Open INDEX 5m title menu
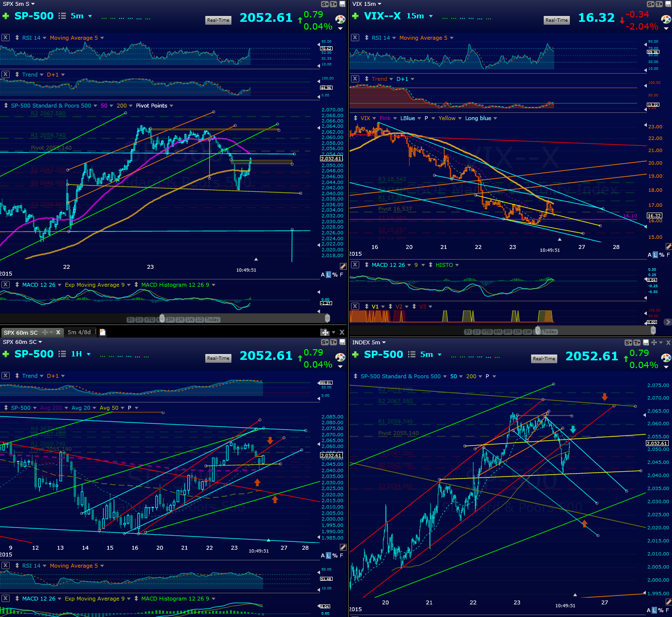This screenshot has height=617, width=672. [369, 342]
